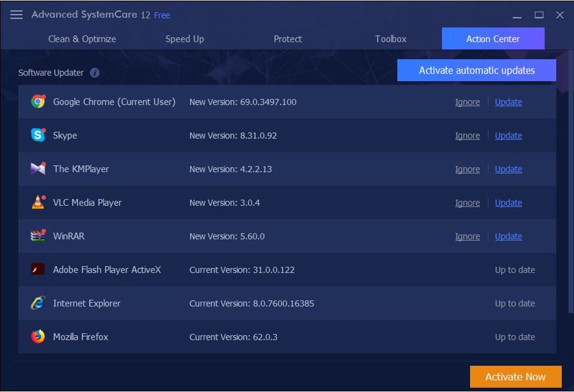Maximize the Advanced SystemCare window

pos(539,15)
